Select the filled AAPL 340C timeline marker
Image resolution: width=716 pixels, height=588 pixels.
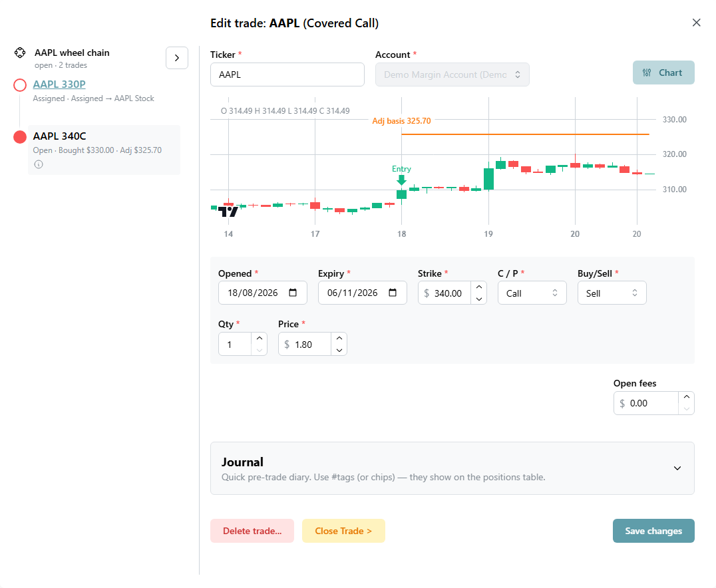20,137
